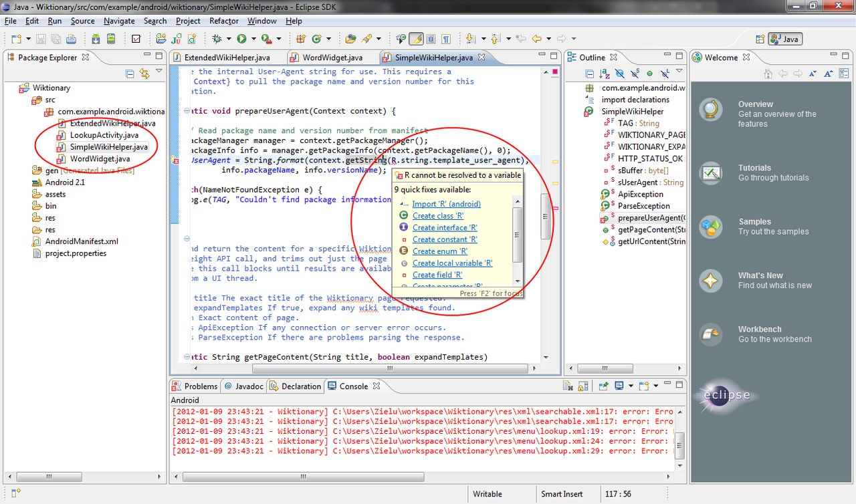The width and height of the screenshot is (856, 504).
Task: Click the Print toolbar icon
Action: pos(70,39)
